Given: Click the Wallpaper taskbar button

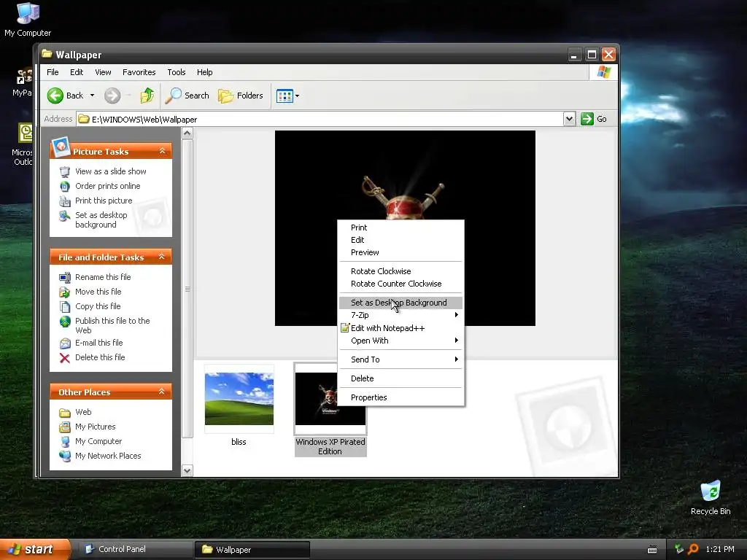Looking at the screenshot, I should 252,550.
